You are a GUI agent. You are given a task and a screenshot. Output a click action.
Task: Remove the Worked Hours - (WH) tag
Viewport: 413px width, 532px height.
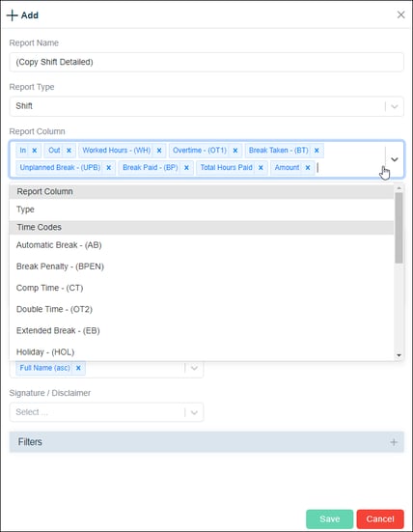[159, 151]
